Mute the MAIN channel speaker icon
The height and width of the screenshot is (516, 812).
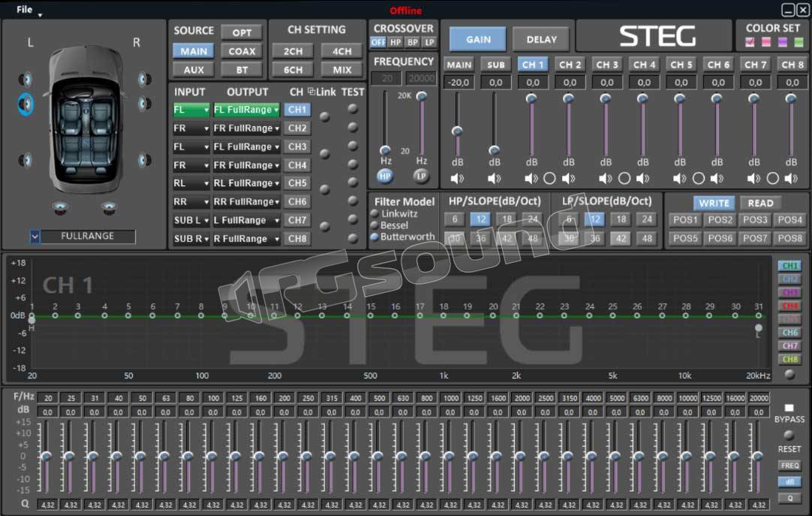click(457, 179)
